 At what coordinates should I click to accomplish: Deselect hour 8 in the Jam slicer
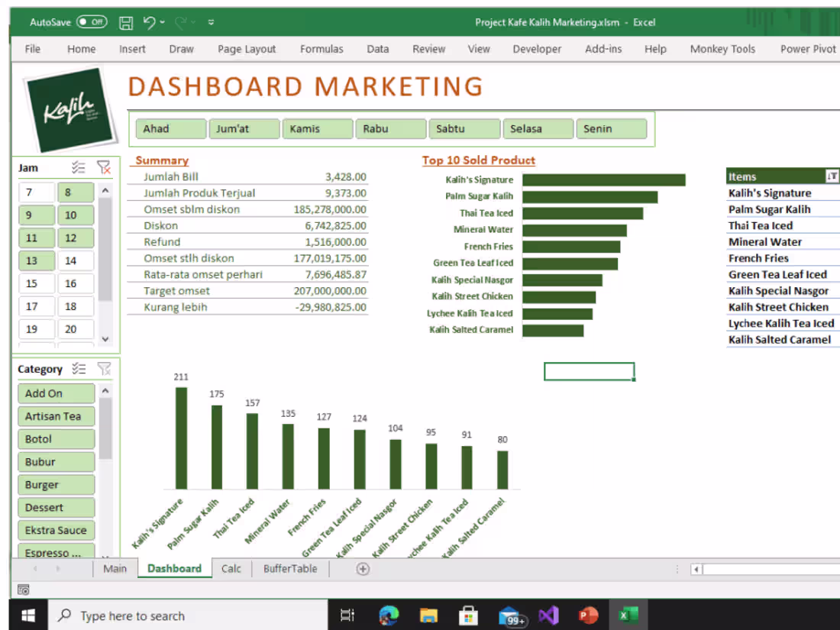tap(76, 192)
